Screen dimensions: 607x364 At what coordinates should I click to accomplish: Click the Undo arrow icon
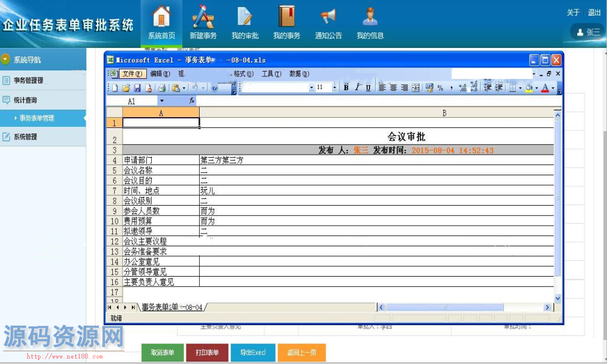coord(195,88)
